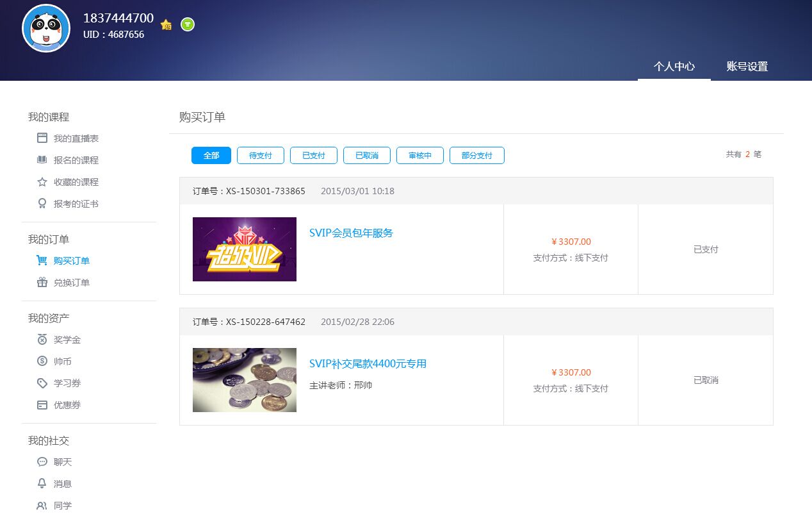Image resolution: width=812 pixels, height=514 pixels.
Task: Open the SVIP会员包年服务 course link
Action: [x=351, y=233]
